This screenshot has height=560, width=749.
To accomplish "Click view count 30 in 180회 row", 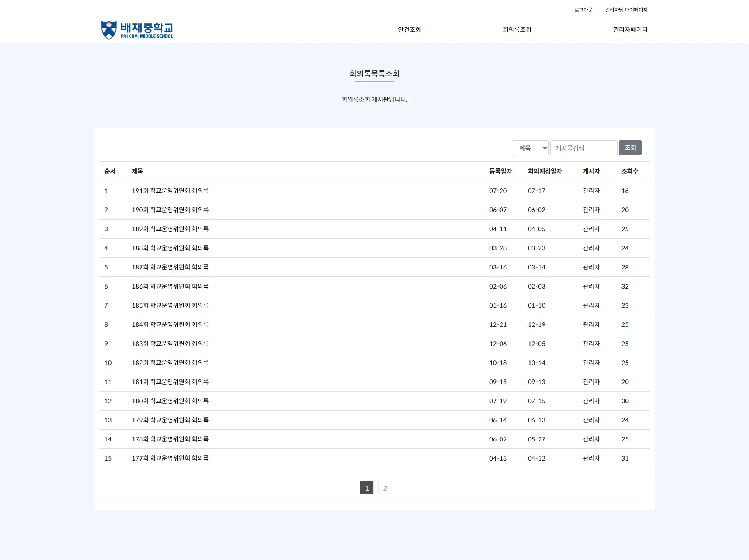I will pyautogui.click(x=625, y=401).
